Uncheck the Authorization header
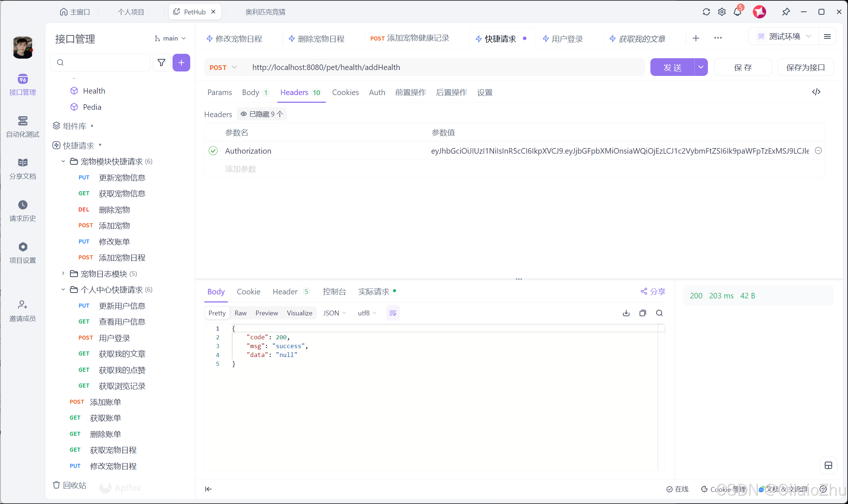The width and height of the screenshot is (848, 504). [213, 151]
